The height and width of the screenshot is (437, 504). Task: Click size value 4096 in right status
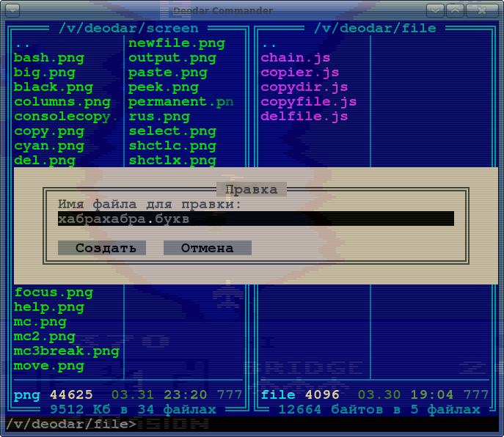tap(322, 395)
